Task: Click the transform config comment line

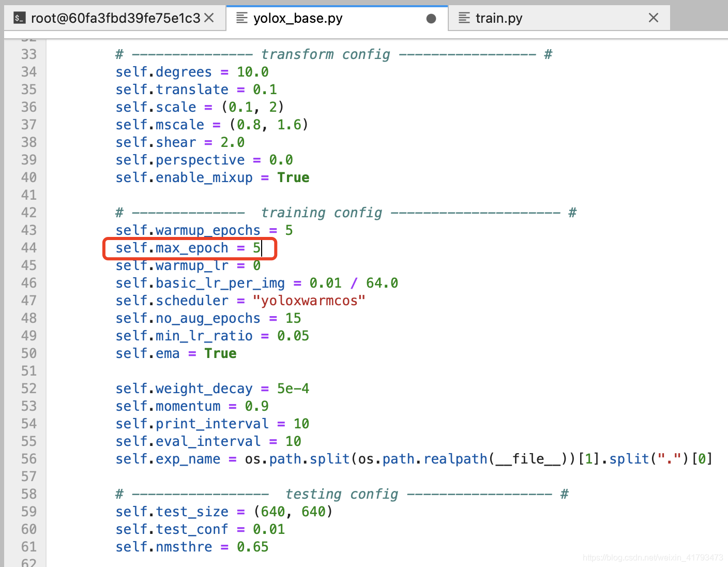Action: pyautogui.click(x=334, y=54)
